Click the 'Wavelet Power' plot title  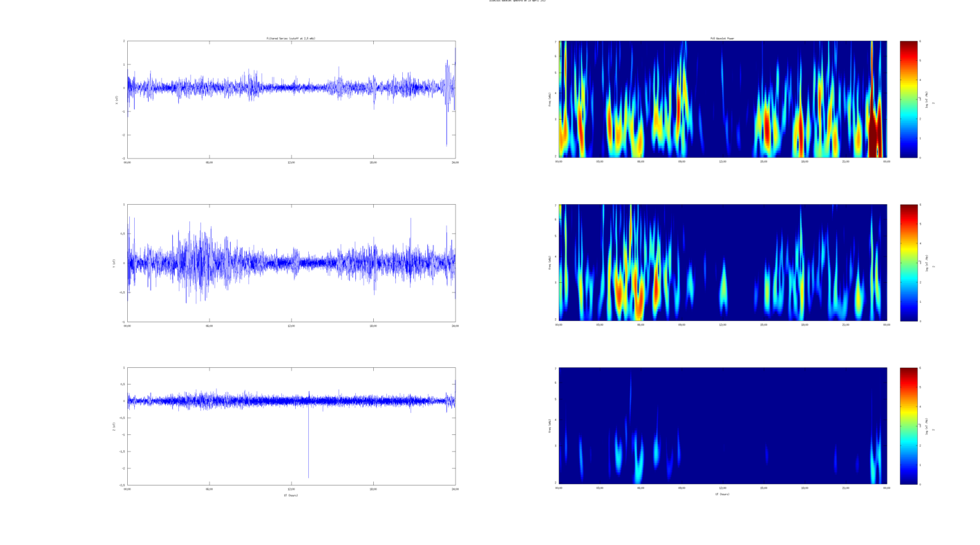click(722, 38)
